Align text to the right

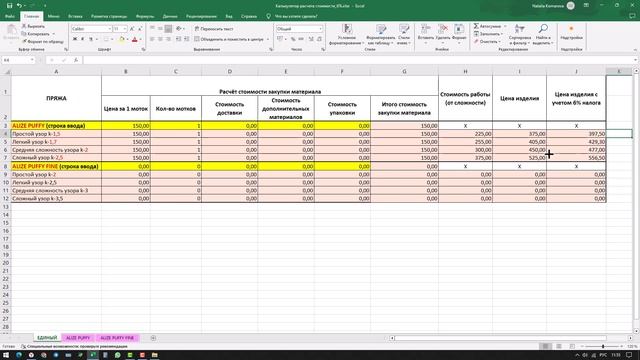tap(168, 39)
